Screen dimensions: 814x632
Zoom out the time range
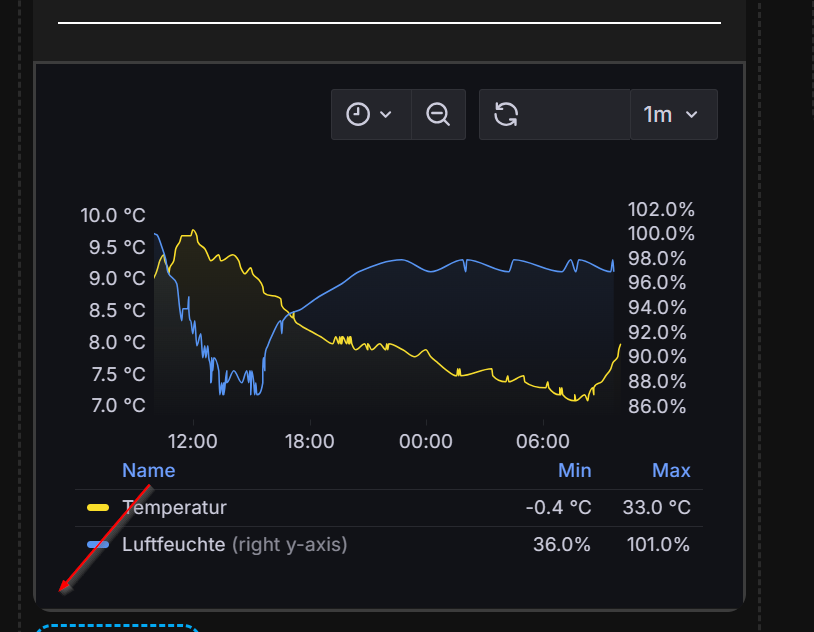(x=438, y=114)
